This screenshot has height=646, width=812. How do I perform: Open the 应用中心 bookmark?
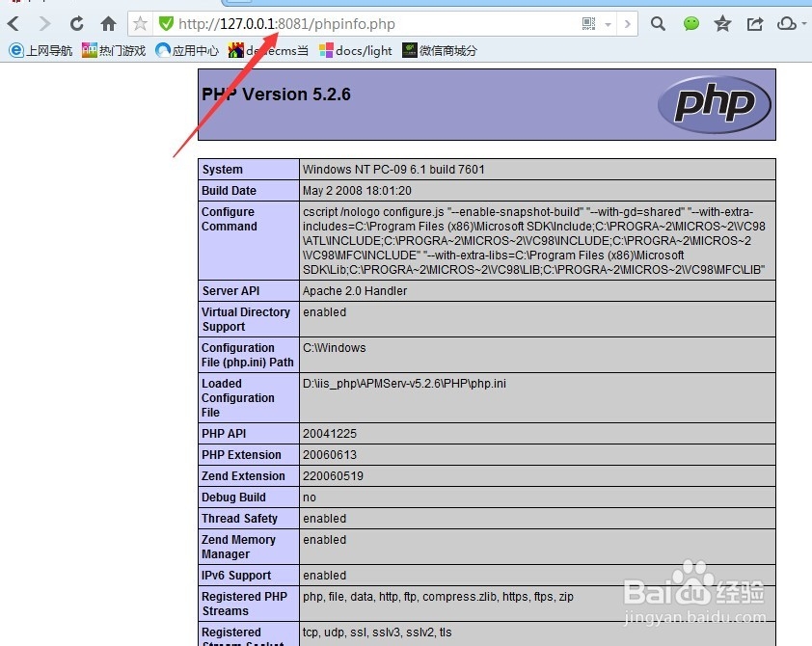pyautogui.click(x=187, y=51)
